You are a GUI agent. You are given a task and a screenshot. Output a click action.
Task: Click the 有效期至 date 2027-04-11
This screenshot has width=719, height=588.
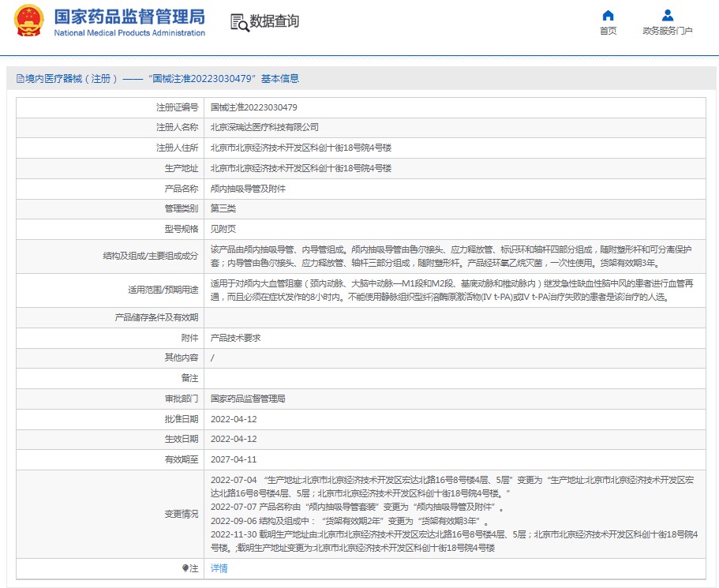coord(234,459)
